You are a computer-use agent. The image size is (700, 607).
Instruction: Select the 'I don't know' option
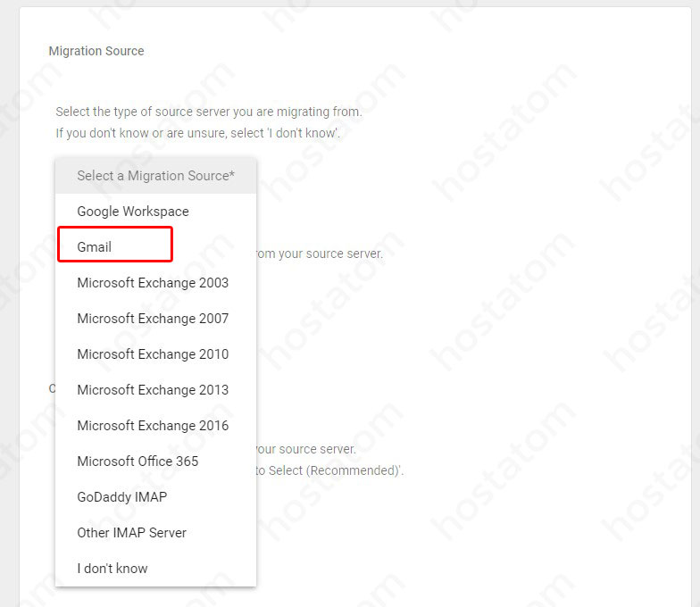click(x=112, y=569)
